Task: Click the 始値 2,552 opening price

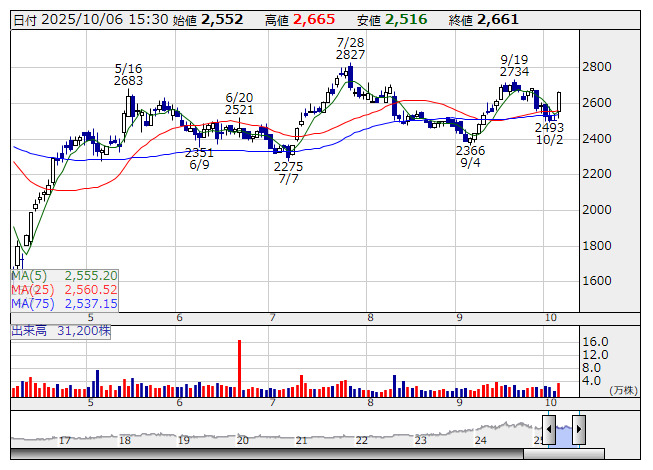Action: pyautogui.click(x=208, y=20)
